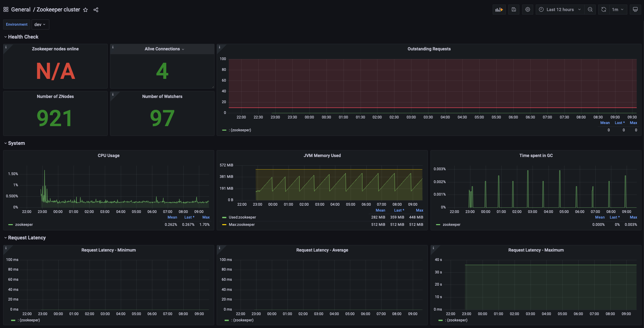Click the Environment variable label

pos(17,24)
